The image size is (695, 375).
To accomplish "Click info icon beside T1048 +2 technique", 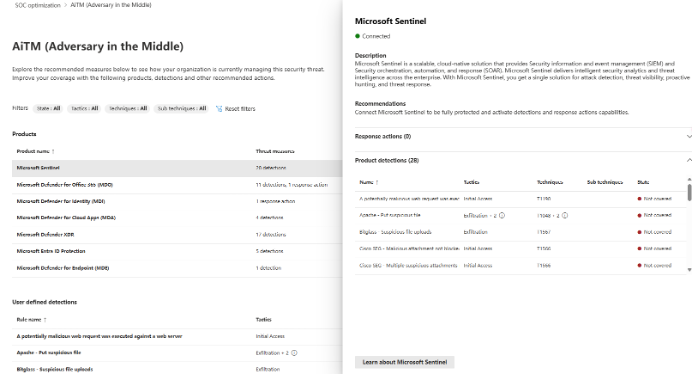I will pos(565,215).
